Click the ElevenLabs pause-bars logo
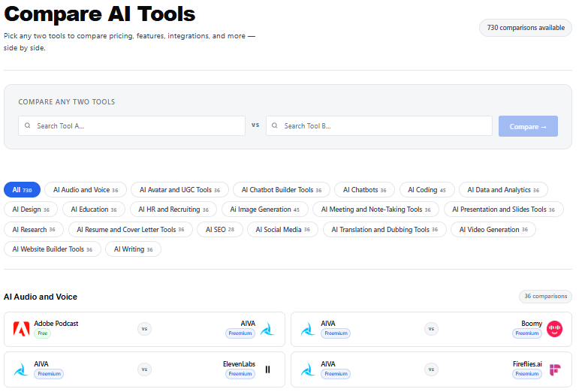This screenshot has height=392, width=588. [268, 369]
